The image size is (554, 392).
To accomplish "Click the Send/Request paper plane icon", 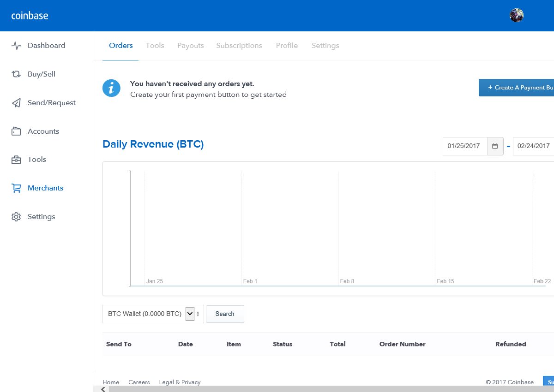I will point(16,103).
